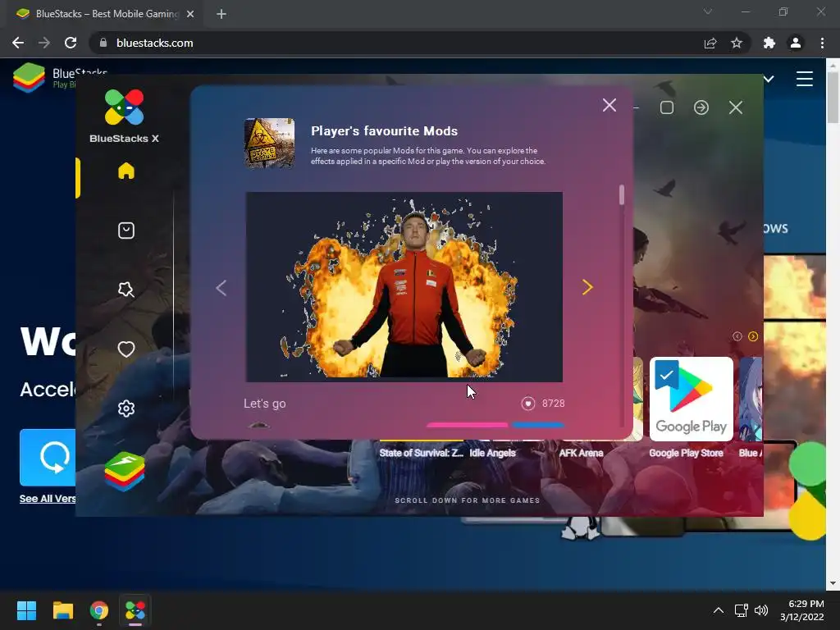
Task: Reload the Chrome page
Action: coord(71,43)
